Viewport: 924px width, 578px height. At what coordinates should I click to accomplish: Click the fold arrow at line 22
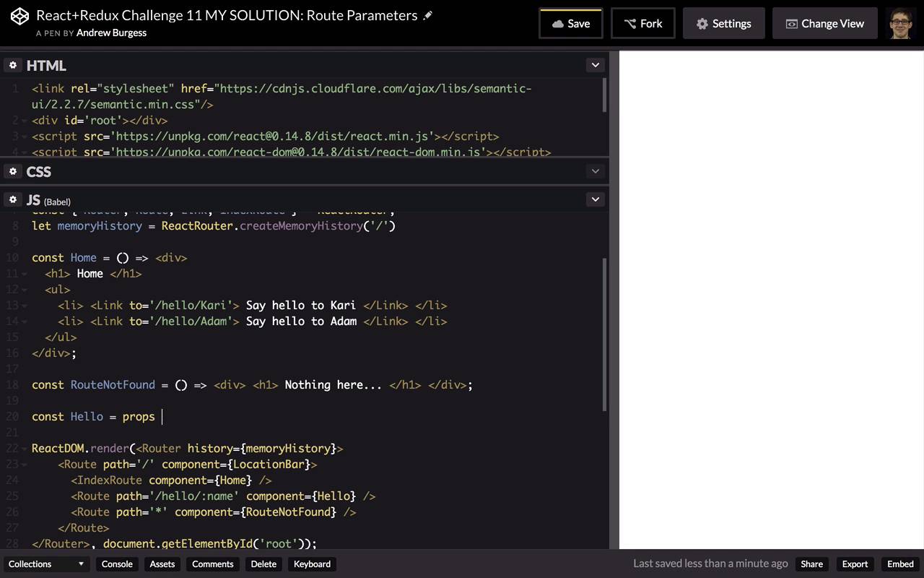click(x=26, y=449)
